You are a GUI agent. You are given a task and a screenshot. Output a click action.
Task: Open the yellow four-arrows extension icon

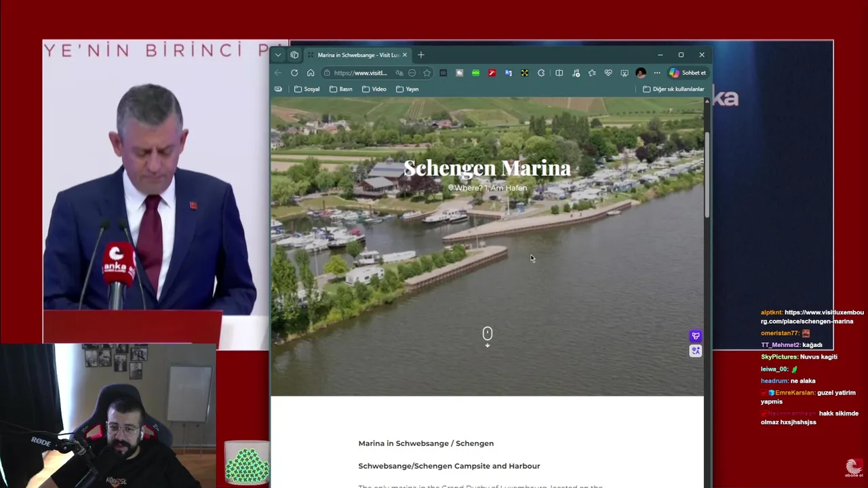[525, 73]
